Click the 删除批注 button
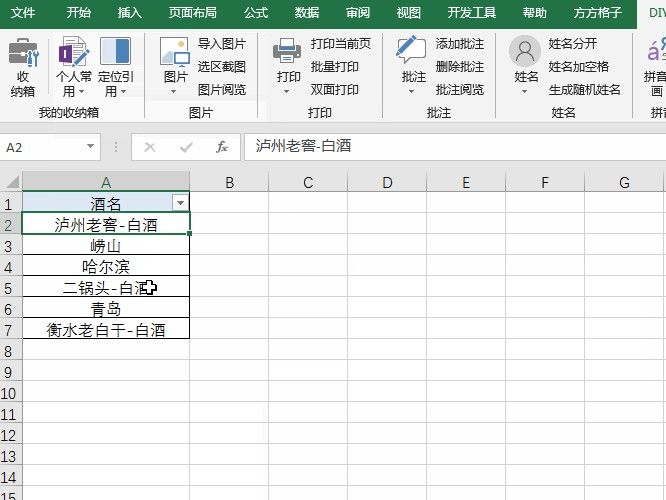Screen dimensions: 666x500 460,67
